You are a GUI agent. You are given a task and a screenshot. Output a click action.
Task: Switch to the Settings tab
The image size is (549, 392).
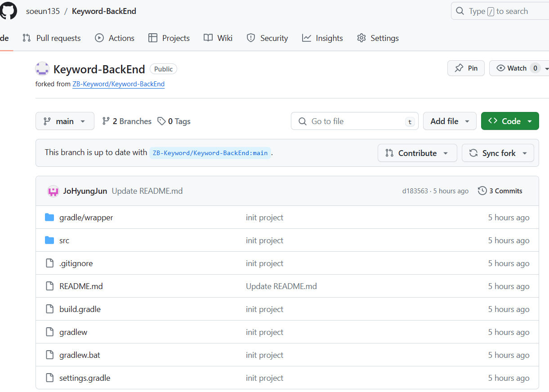point(378,38)
